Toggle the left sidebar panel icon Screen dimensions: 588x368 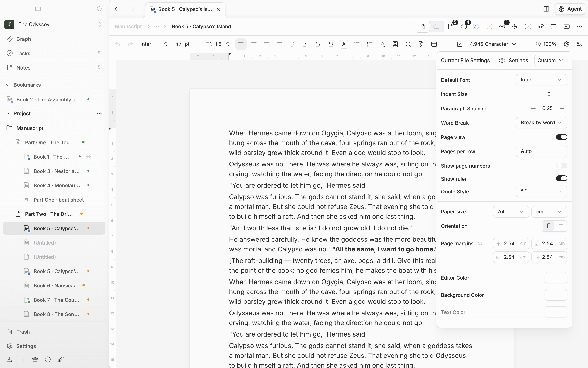[x=38, y=9]
